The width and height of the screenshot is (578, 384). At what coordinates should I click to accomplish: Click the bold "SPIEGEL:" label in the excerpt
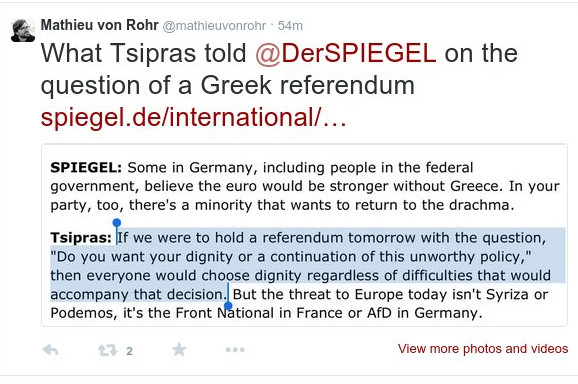(x=86, y=168)
